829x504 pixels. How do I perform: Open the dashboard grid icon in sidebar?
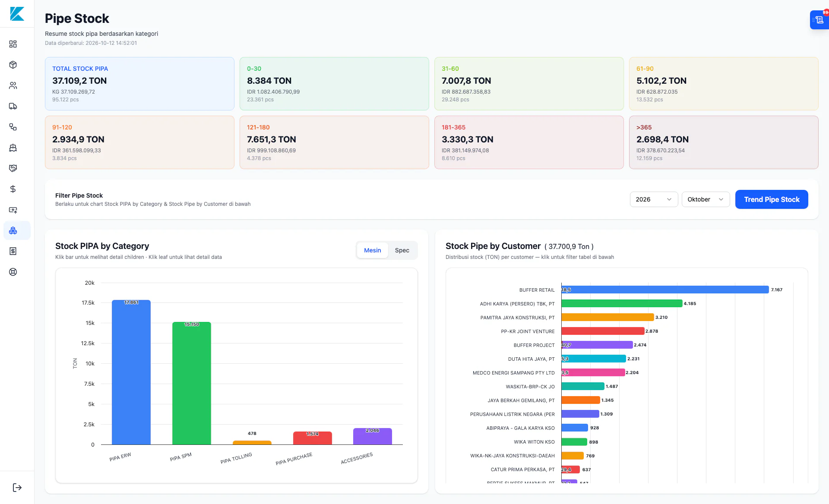coord(13,44)
